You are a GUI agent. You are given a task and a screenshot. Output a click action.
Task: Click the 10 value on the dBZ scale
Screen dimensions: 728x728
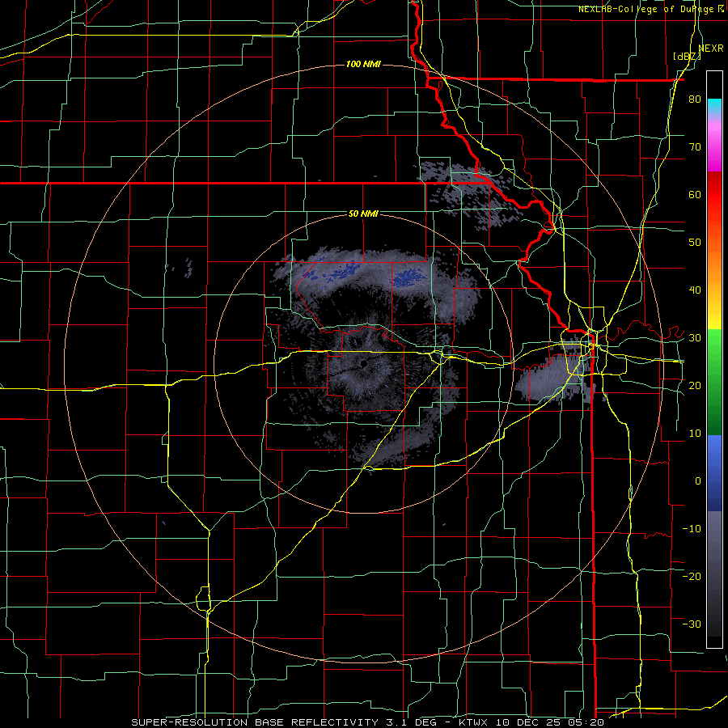pyautogui.click(x=695, y=434)
